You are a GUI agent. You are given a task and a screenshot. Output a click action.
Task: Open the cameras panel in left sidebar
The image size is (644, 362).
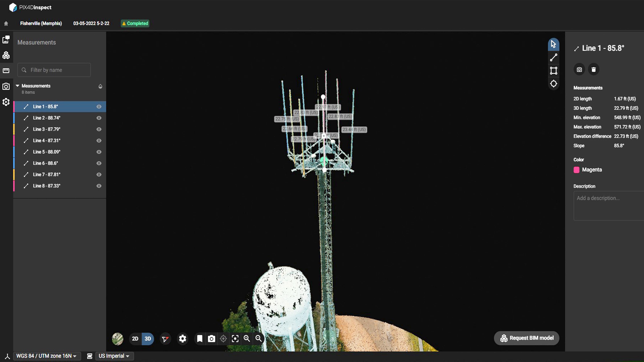[6, 86]
